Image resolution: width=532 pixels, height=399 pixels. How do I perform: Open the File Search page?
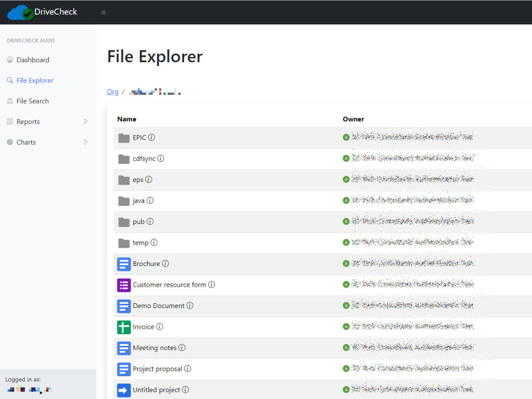coord(32,101)
